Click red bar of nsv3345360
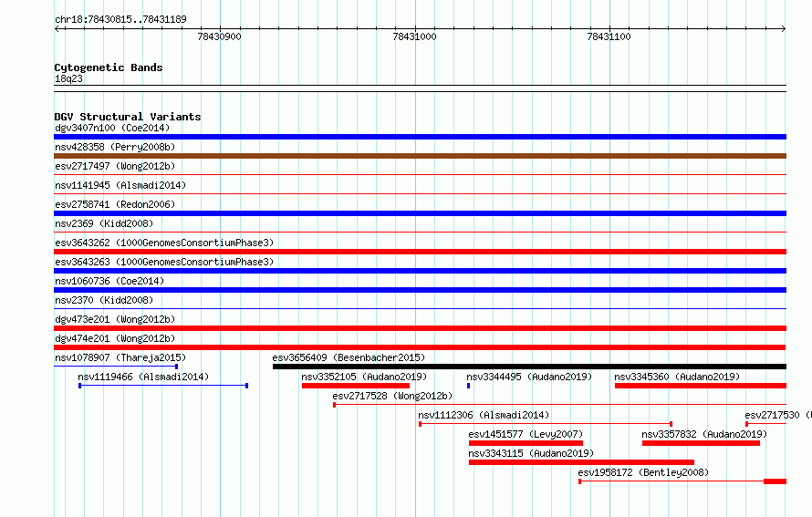 (701, 386)
